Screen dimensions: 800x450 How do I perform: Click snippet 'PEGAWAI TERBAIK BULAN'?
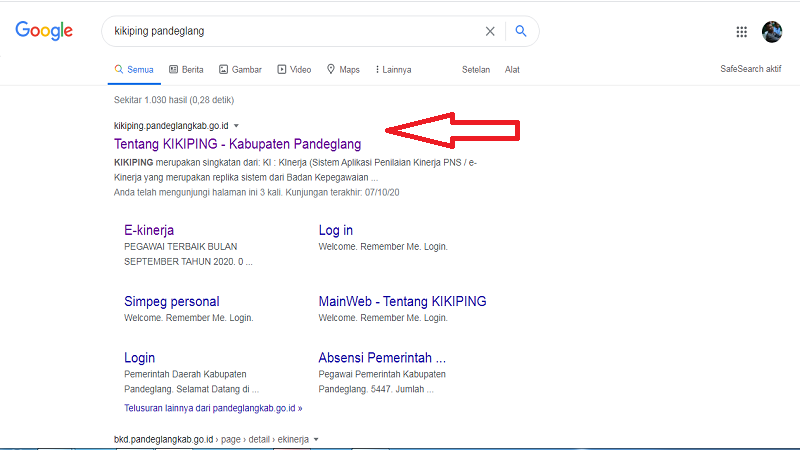click(x=181, y=246)
